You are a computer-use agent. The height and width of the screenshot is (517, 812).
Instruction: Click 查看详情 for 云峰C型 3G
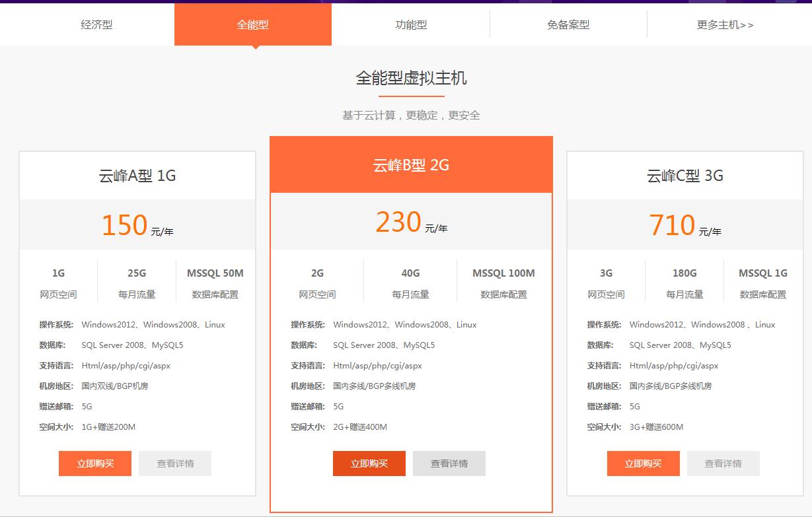click(x=723, y=464)
